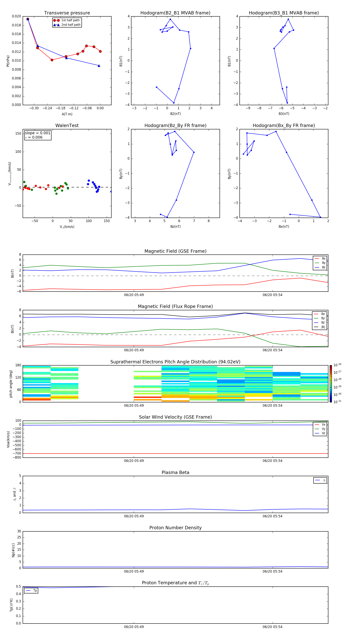The width and height of the screenshot is (351, 644).
Task: Click the "V_remaining(km/s)" y-axis label
Action: [10, 173]
